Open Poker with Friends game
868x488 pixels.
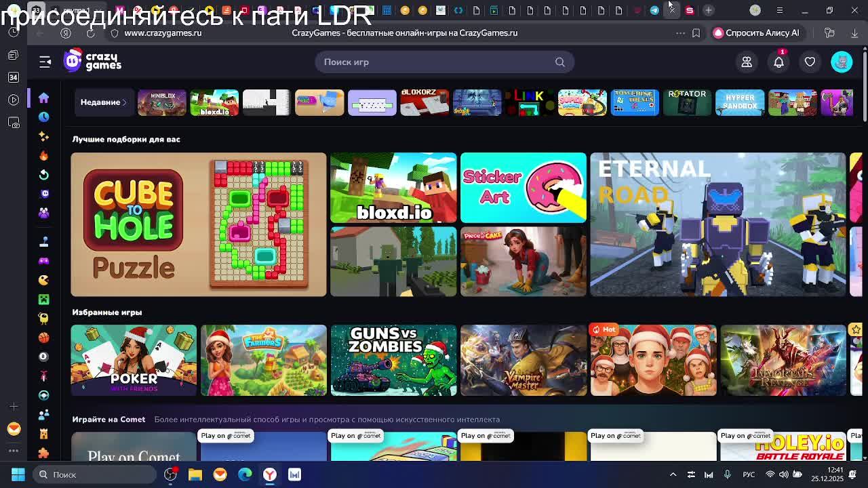[134, 360]
